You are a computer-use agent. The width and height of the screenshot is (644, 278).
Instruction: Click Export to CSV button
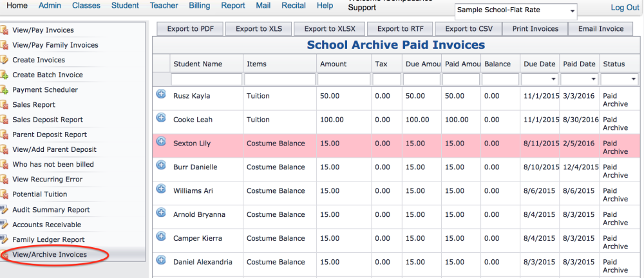click(x=469, y=29)
